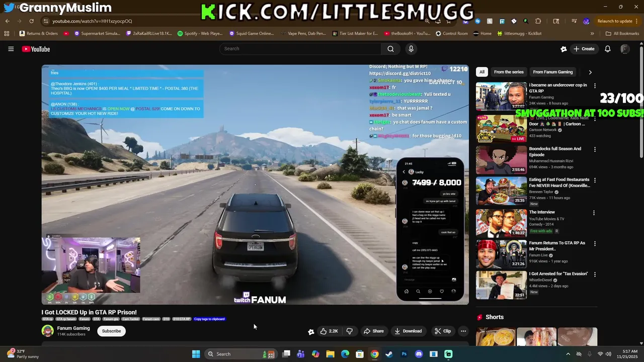The height and width of the screenshot is (362, 644).
Task: Open options for Fast Food Restaurants video
Action: point(595,180)
